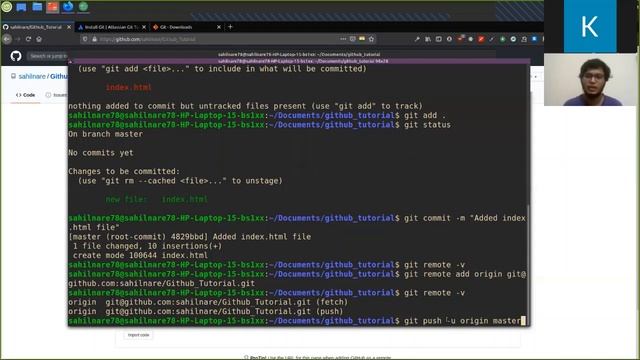This screenshot has height=360, width=640.
Task: Open the GitHub logo home link
Action: click(x=16, y=56)
